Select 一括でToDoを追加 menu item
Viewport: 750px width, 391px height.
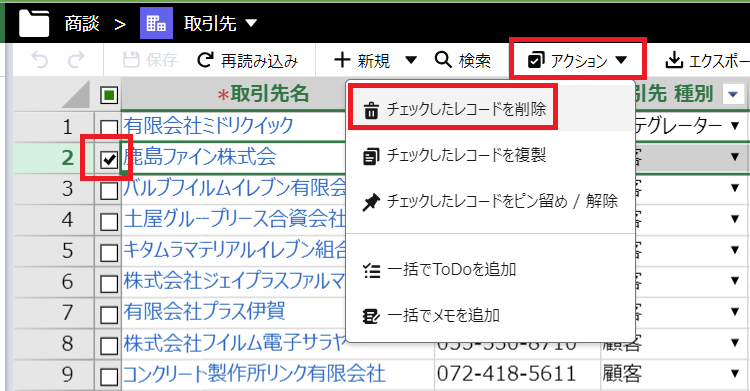coord(490,269)
